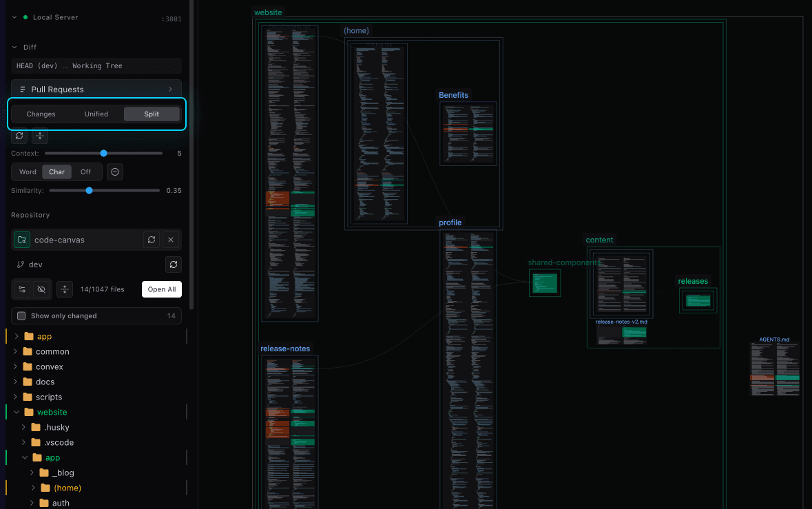The height and width of the screenshot is (509, 812).
Task: Enable the Show only changed checkbox
Action: [x=21, y=316]
